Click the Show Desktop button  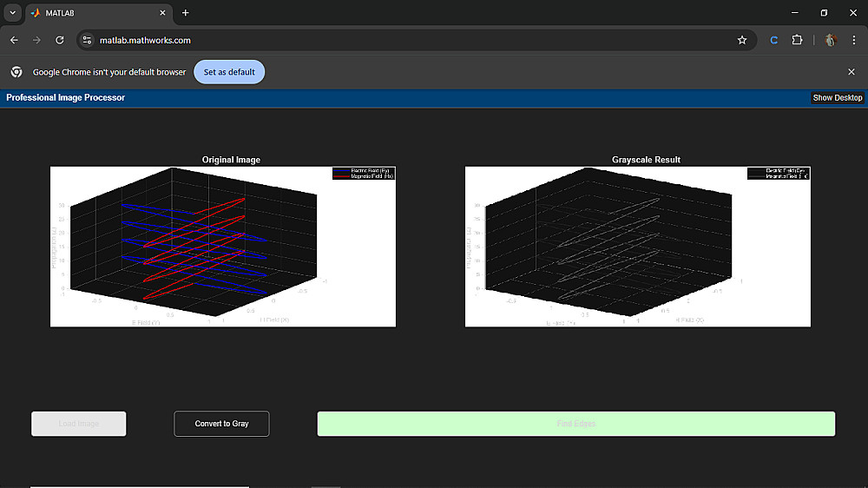click(x=837, y=97)
